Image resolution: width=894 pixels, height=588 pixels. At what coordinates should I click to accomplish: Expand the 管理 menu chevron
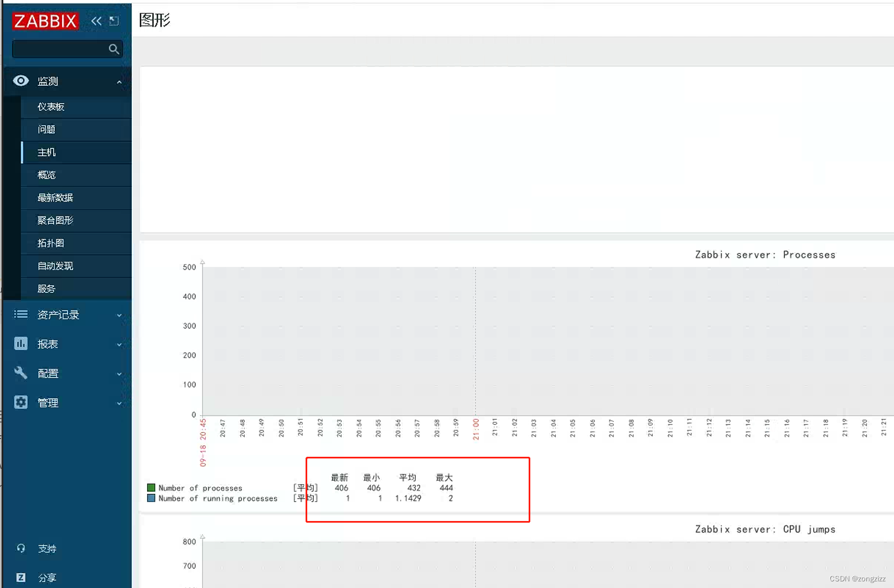(119, 403)
